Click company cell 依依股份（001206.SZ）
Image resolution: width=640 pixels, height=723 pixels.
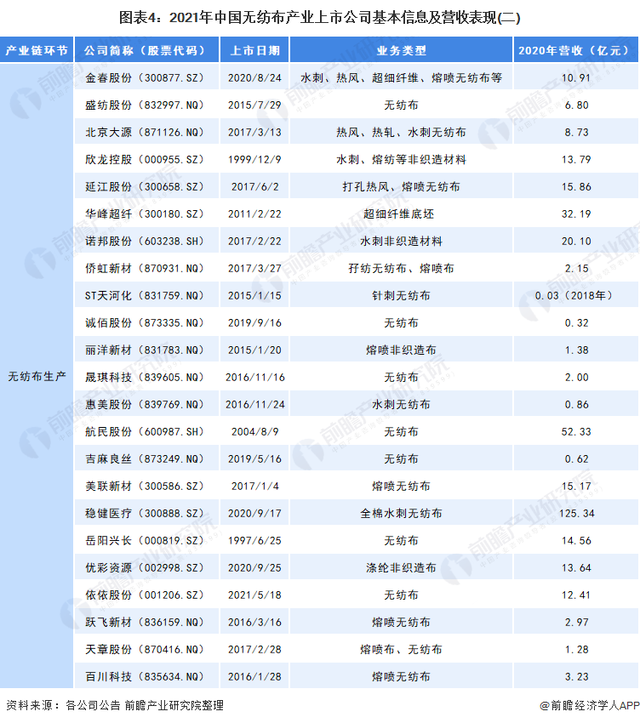(x=145, y=595)
